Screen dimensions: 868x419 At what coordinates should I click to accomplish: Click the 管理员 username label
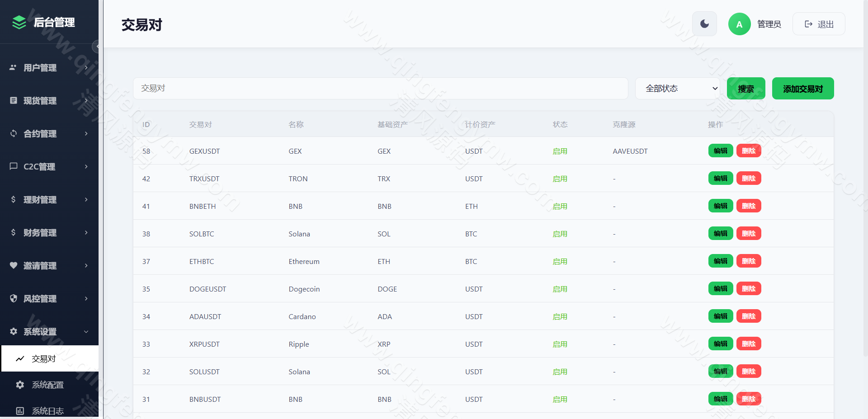click(x=769, y=24)
